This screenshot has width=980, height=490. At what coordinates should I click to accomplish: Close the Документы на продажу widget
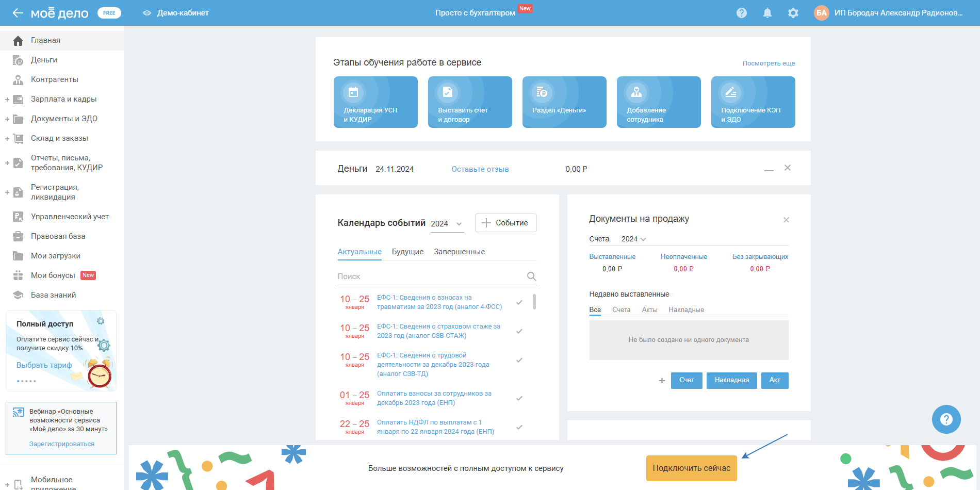tap(786, 220)
